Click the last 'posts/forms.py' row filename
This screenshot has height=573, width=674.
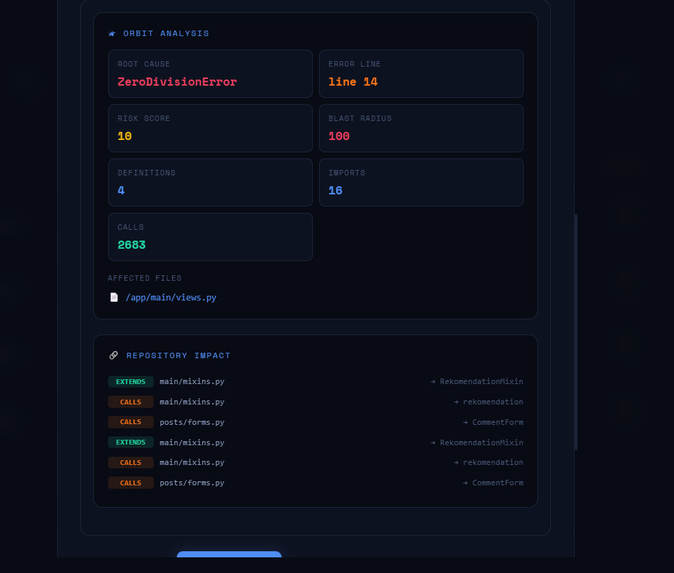point(192,483)
